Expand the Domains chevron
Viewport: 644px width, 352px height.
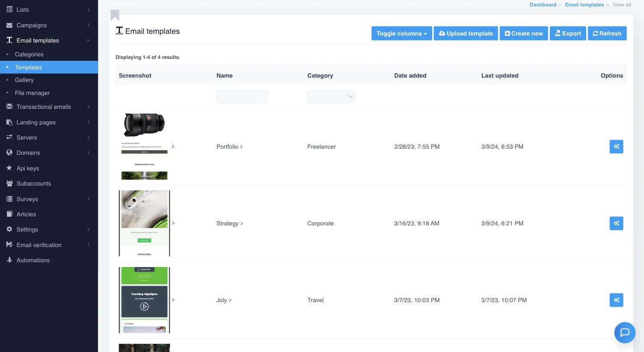coord(88,153)
